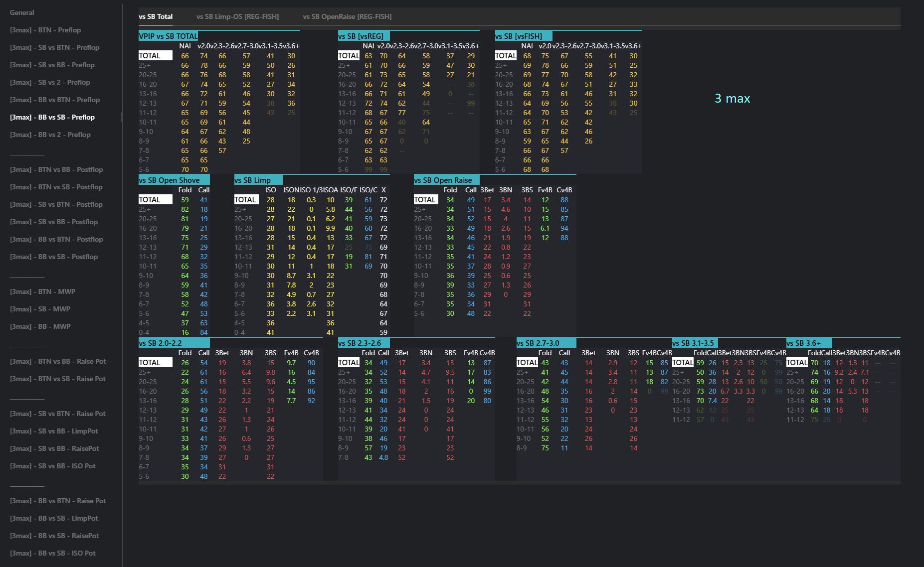Click TOTAL row in vs SB Limp table
Image resolution: width=924 pixels, height=567 pixels.
point(245,199)
